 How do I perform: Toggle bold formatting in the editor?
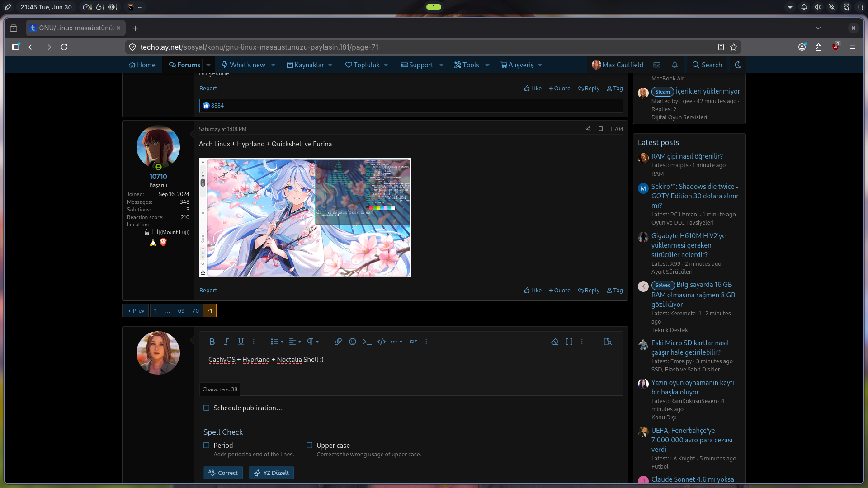pos(212,342)
